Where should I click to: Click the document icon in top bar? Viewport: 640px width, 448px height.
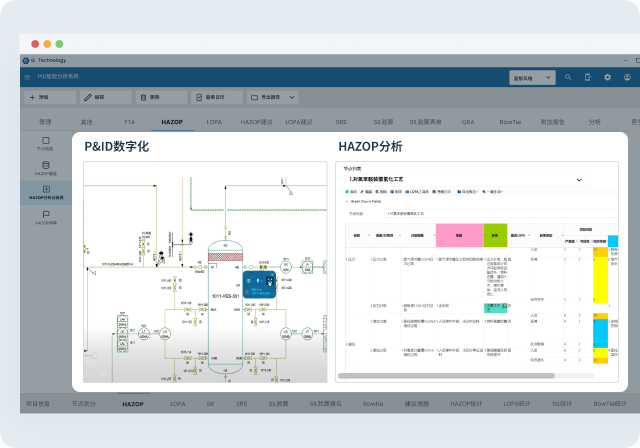[x=588, y=77]
